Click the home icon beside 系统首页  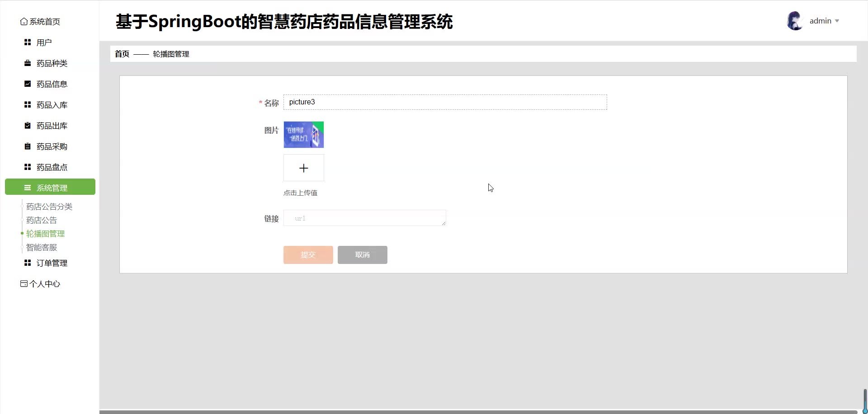[24, 22]
